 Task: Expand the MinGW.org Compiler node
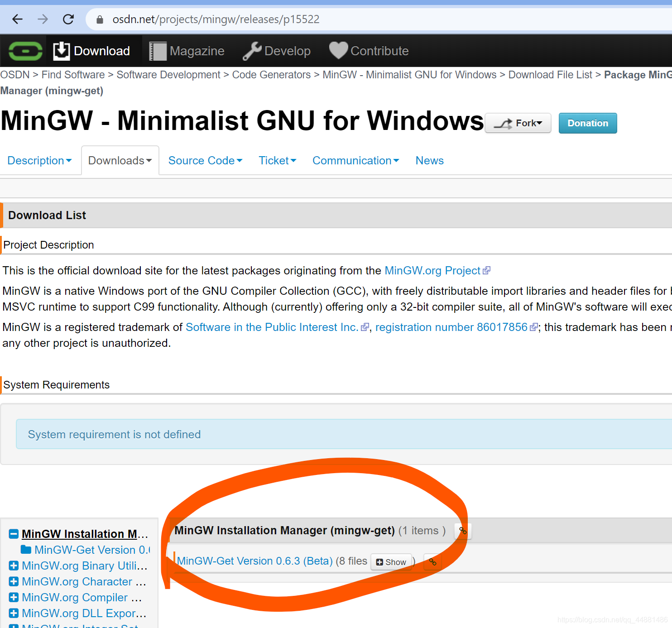14,597
